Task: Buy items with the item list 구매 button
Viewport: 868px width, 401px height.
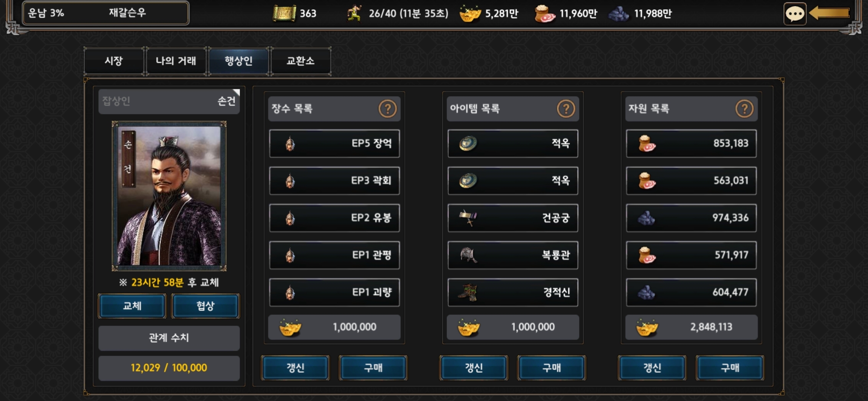Action: coord(552,368)
